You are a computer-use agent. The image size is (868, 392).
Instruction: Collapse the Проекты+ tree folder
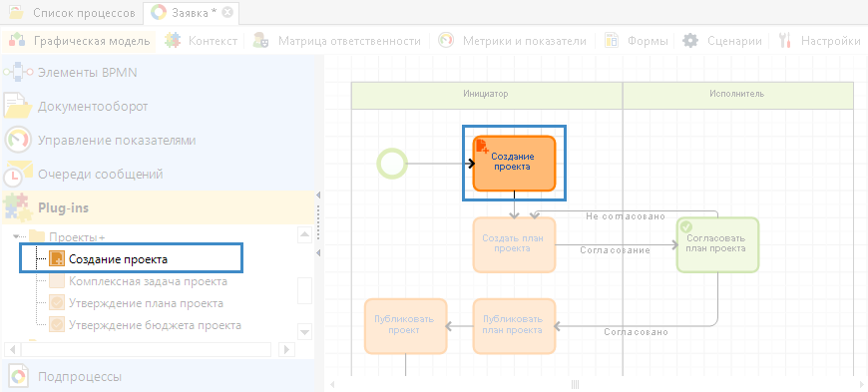tap(16, 237)
